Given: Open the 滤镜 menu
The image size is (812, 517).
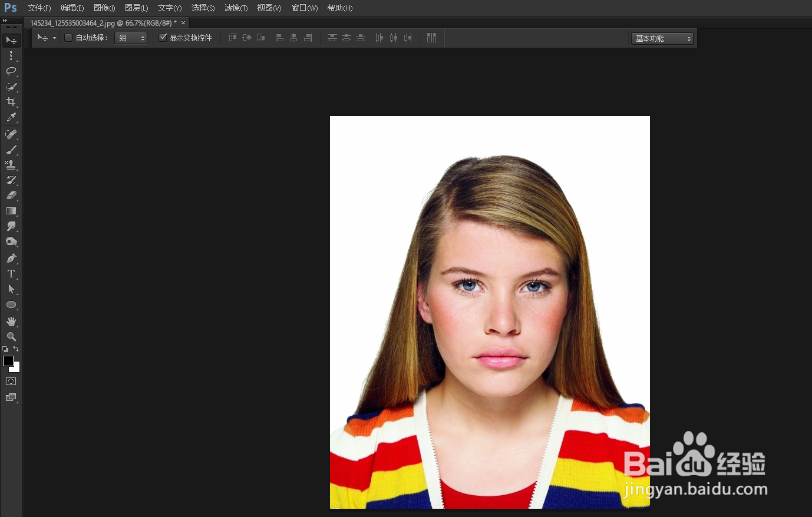Looking at the screenshot, I should [235, 8].
